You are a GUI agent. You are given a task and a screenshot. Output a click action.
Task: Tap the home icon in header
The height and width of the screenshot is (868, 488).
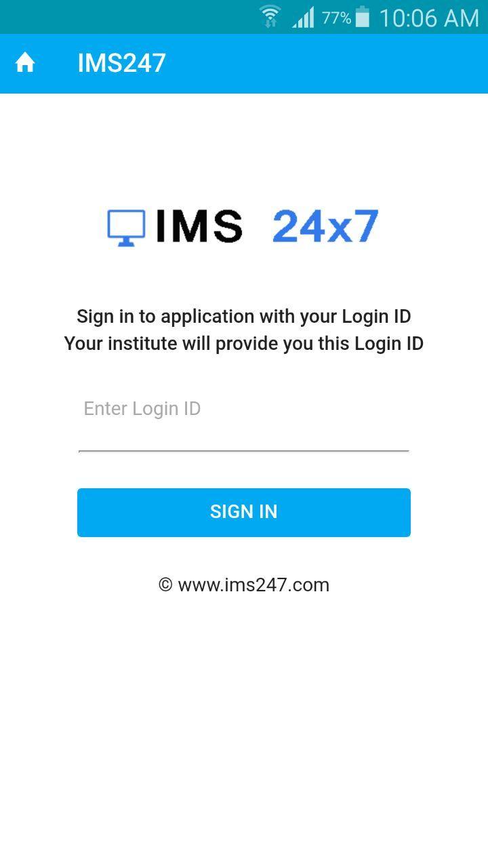click(x=25, y=63)
